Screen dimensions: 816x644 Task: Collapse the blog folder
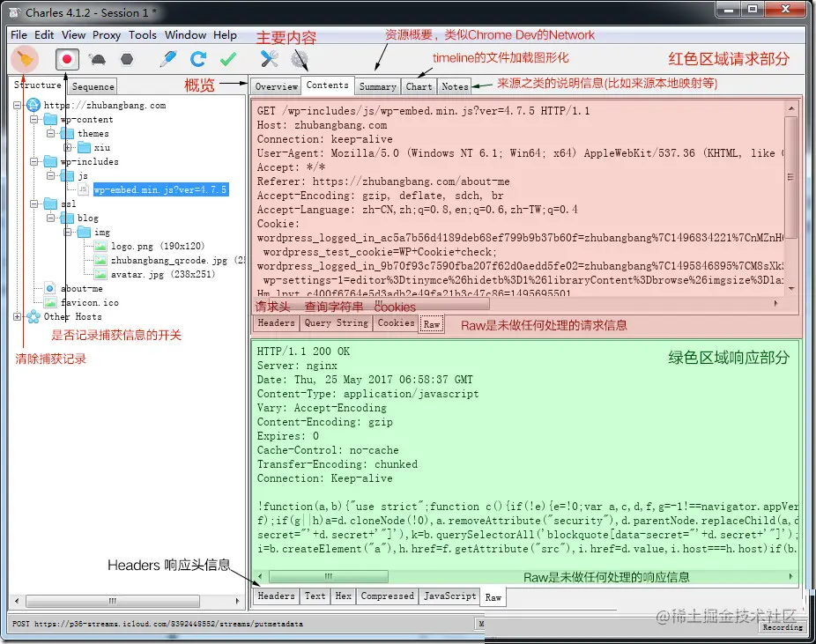tap(50, 218)
